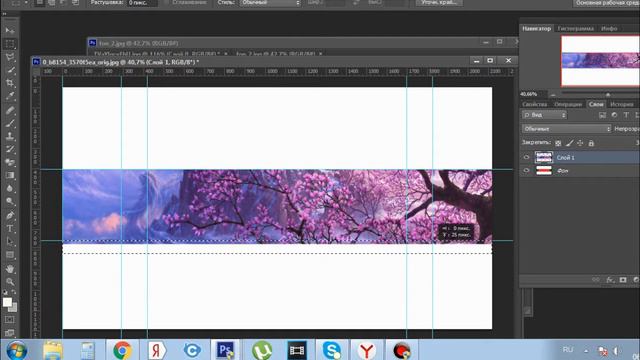640x360 pixels.
Task: Toggle pixel layer filter in Layers panel
Action: 602,116
